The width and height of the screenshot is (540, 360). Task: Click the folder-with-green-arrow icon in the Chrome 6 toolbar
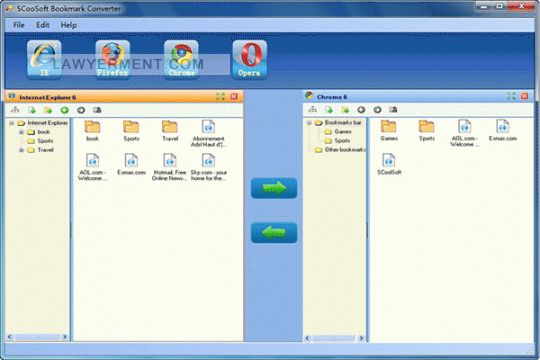(345, 110)
